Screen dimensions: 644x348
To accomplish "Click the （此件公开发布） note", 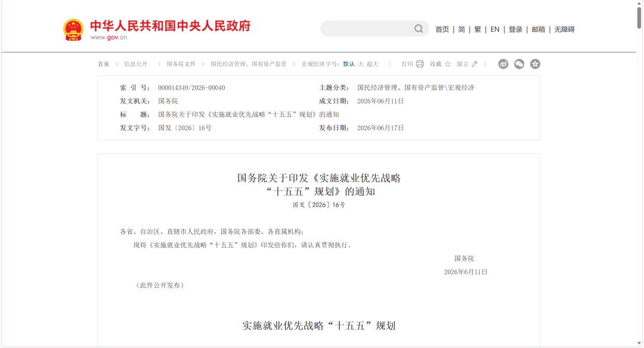I will pyautogui.click(x=160, y=285).
